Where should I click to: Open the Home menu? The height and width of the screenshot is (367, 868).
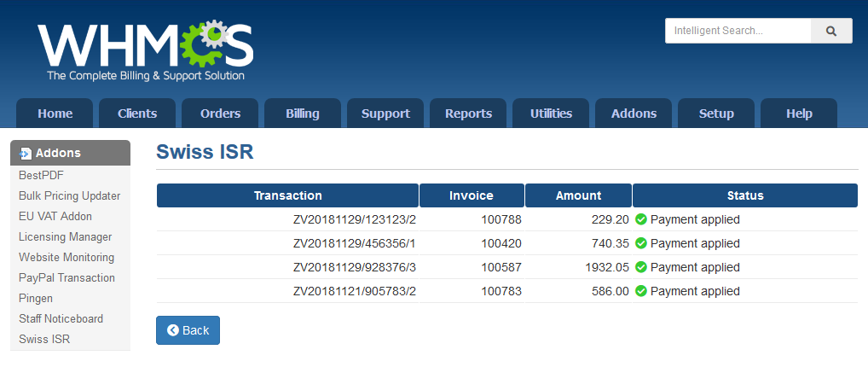click(55, 114)
